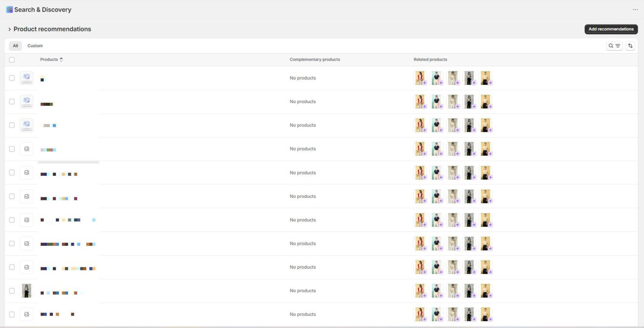
Task: Add the last related product in the second row
Action: 490,105
